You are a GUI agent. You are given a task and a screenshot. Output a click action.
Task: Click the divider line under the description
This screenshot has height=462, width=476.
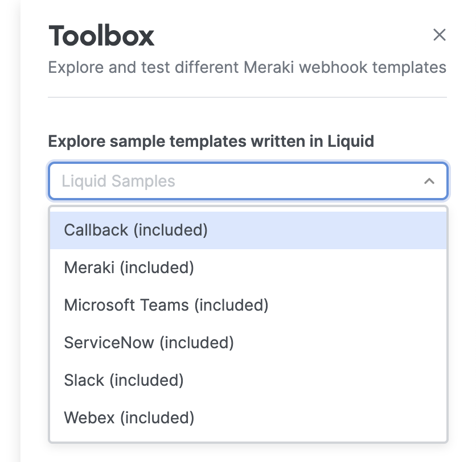click(247, 97)
